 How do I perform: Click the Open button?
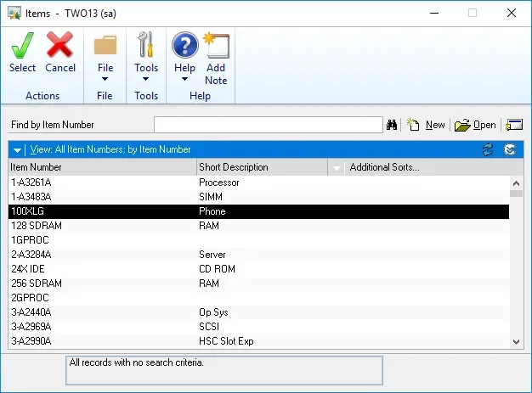[475, 125]
